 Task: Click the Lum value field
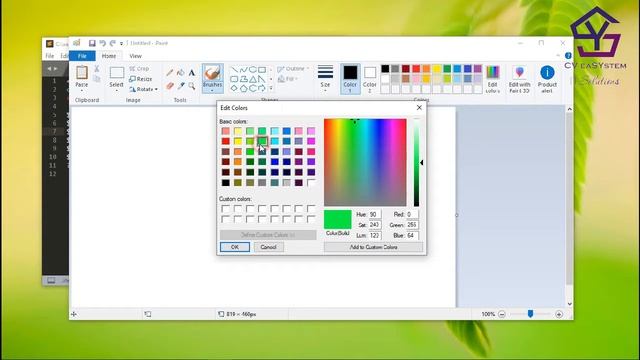pyautogui.click(x=375, y=236)
